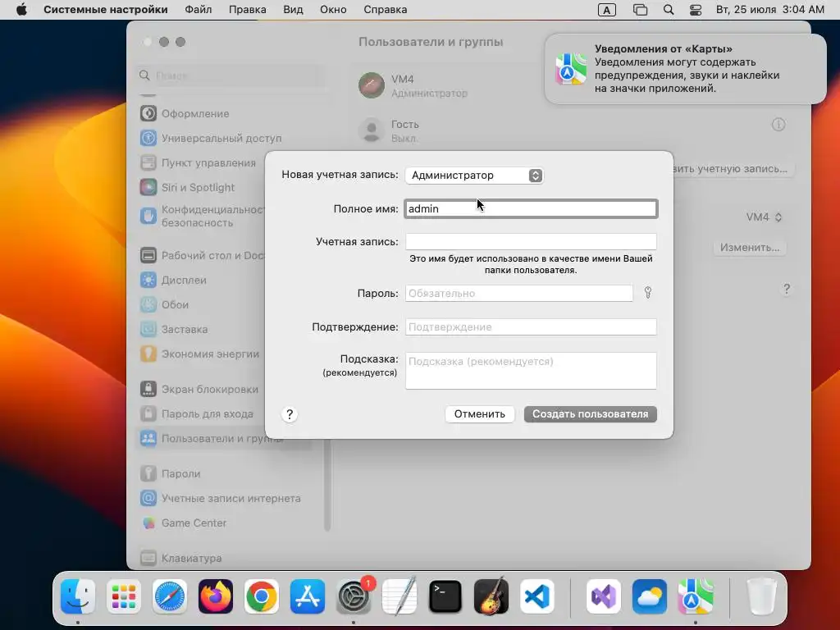This screenshot has height=630, width=840.
Task: Select Пользователи и группы in the sidebar
Action: tap(224, 439)
